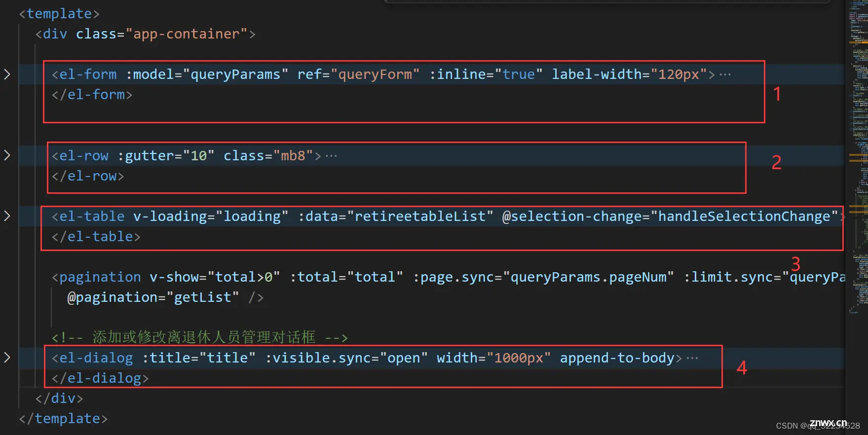Click the pagination tag name

coord(100,277)
